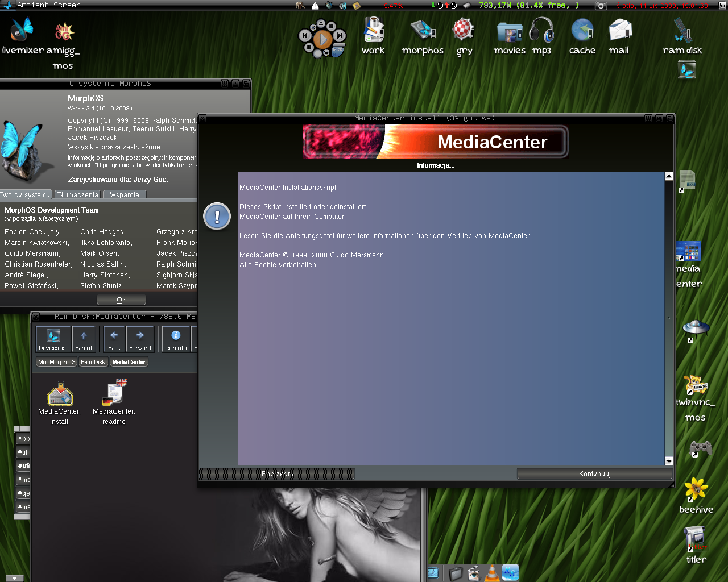728x582 pixels.
Task: Open the gamepad desktop shortcut
Action: coord(700,448)
